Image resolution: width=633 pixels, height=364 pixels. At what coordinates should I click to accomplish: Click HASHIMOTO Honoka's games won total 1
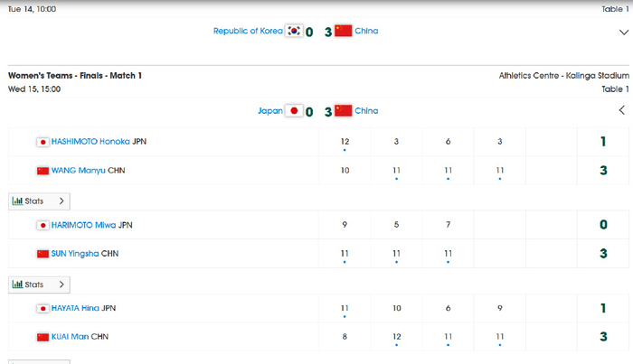[603, 142]
